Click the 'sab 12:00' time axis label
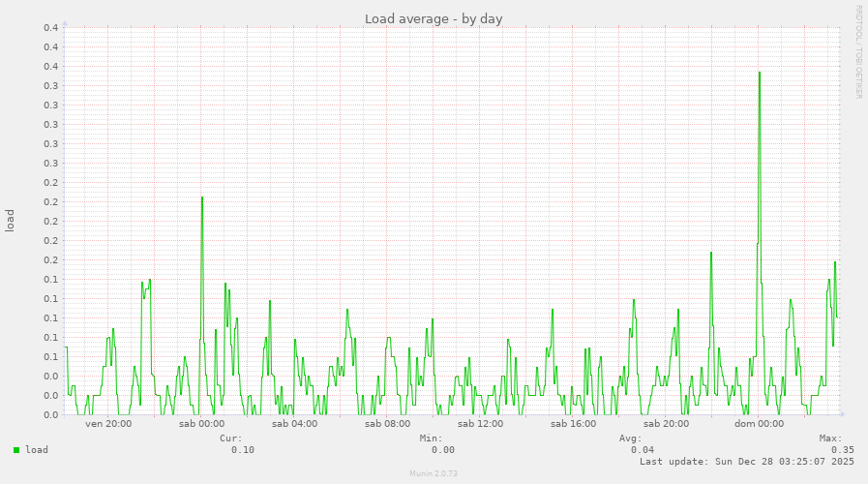Image resolution: width=868 pixels, height=484 pixels. click(481, 424)
